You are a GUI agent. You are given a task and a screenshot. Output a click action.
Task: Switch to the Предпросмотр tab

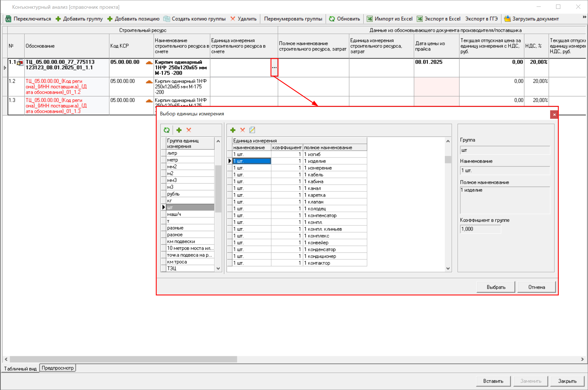(x=58, y=368)
